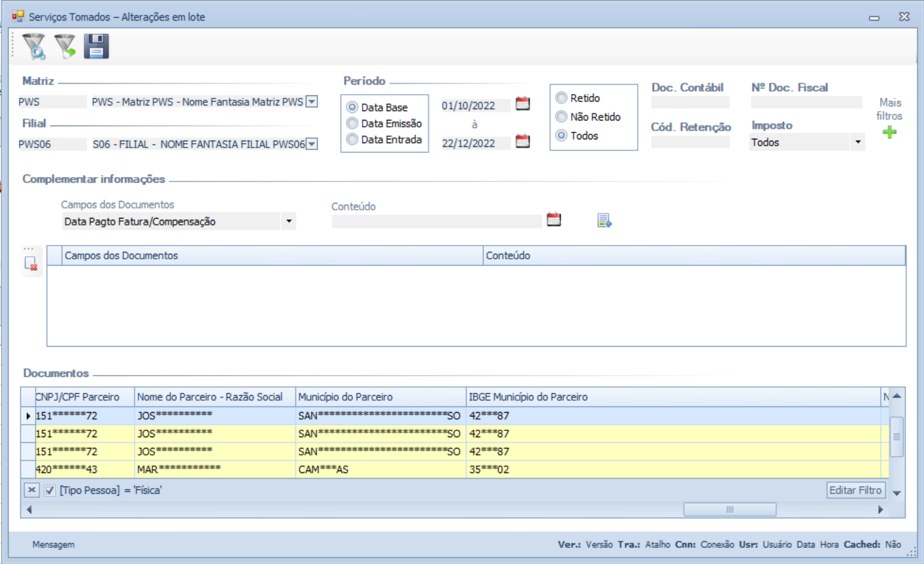924x564 pixels.
Task: Uncheck the Tipo Pessoa filter checkbox
Action: pyautogui.click(x=50, y=491)
